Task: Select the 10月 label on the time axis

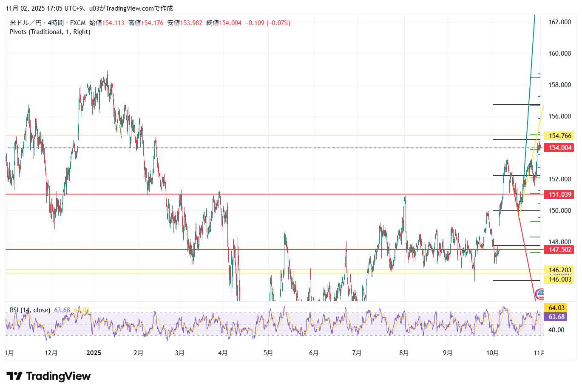Action: (492, 353)
